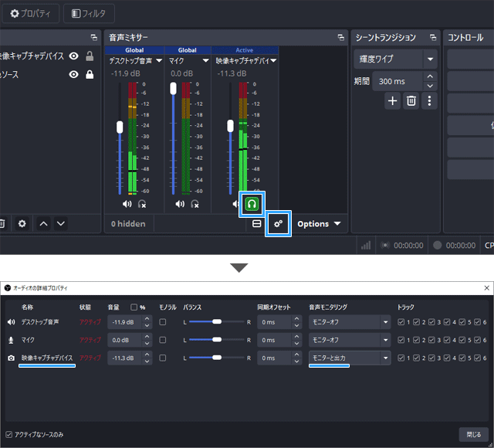
Task: Toggle アクティブなソースのみ checkbox
Action: click(9, 434)
